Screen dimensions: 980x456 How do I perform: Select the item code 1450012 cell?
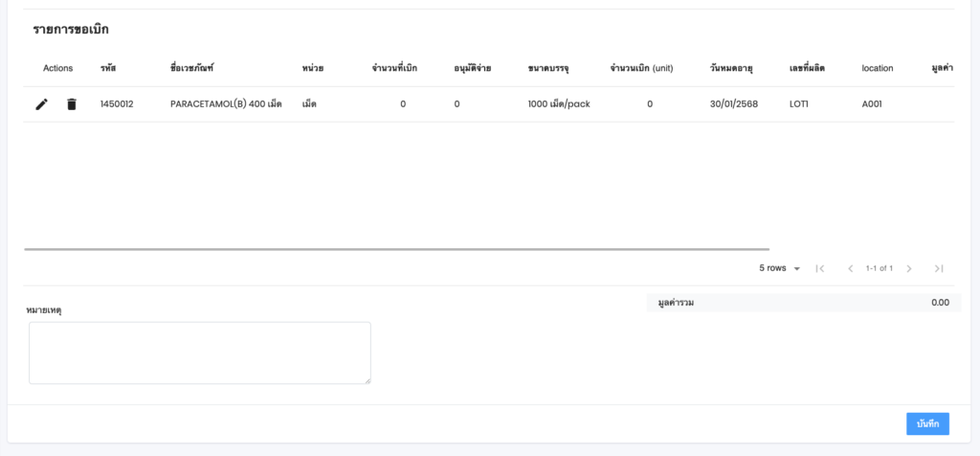[x=117, y=104]
